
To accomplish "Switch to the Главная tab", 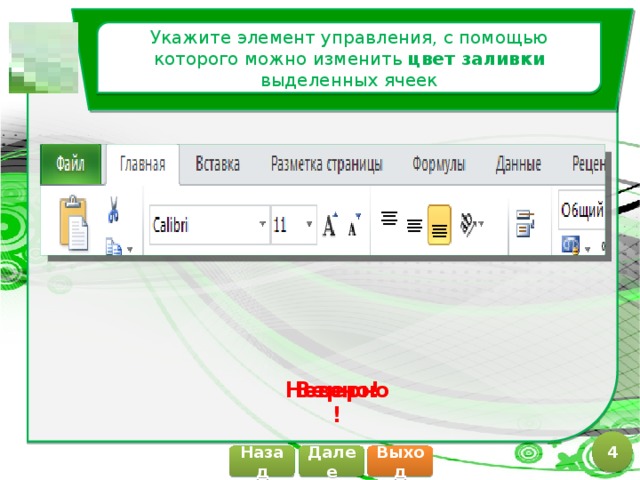I will (142, 164).
